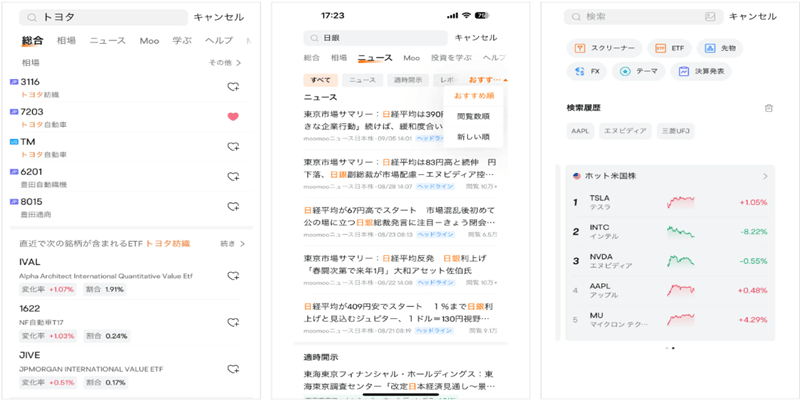
Task: Select ニュース filter chip under tabs
Action: [x=362, y=80]
